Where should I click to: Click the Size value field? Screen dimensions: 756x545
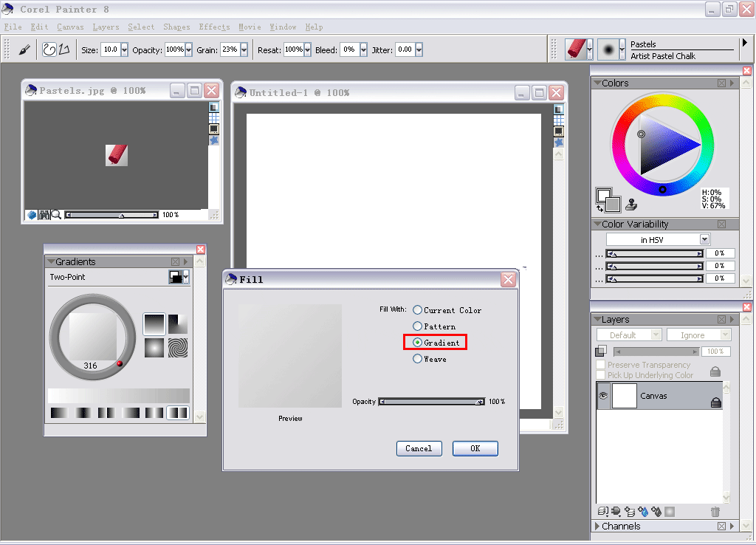[111, 49]
